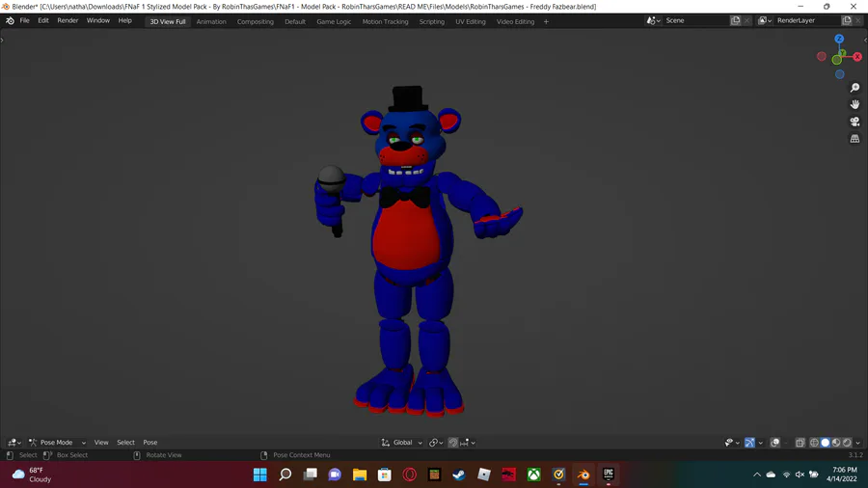Switch to the Scripting workspace tab
The image size is (868, 488).
[432, 21]
